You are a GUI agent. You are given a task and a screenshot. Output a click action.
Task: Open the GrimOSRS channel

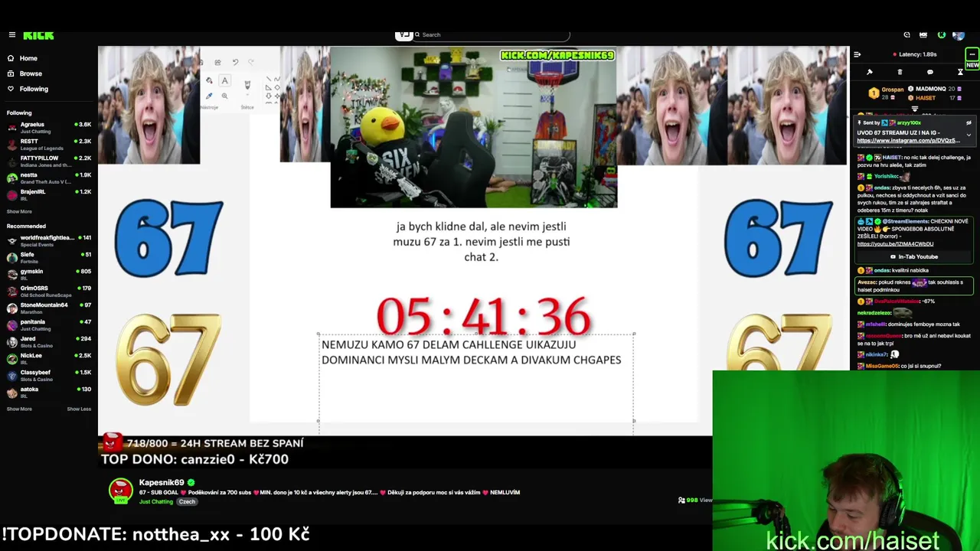click(49, 291)
